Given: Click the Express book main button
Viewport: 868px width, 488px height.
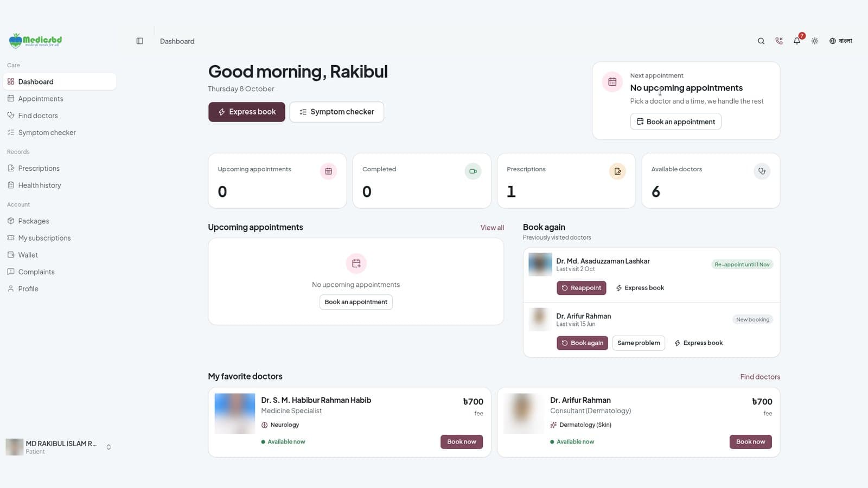Looking at the screenshot, I should click(247, 112).
